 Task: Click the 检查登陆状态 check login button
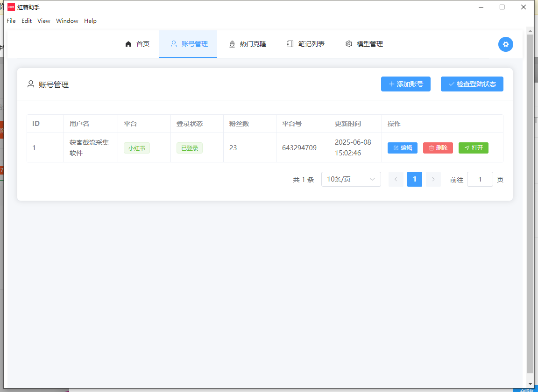click(472, 84)
